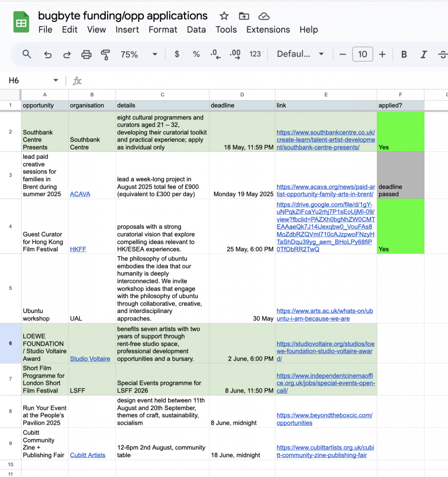The image size is (448, 477).
Task: Toggle bold formatting
Action: pyautogui.click(x=404, y=55)
